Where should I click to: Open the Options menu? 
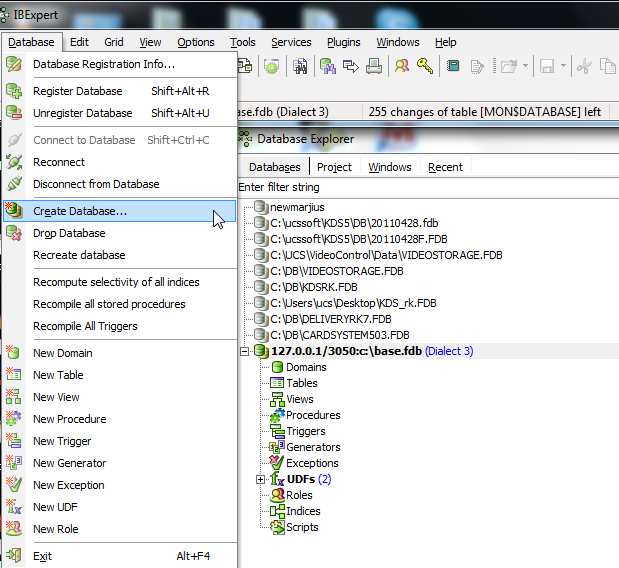pos(196,42)
